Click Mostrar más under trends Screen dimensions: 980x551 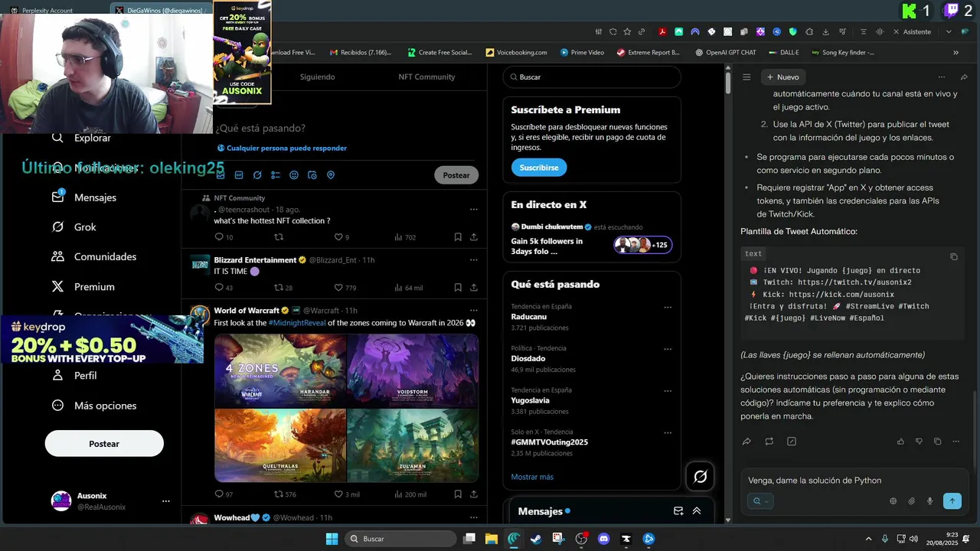tap(532, 477)
